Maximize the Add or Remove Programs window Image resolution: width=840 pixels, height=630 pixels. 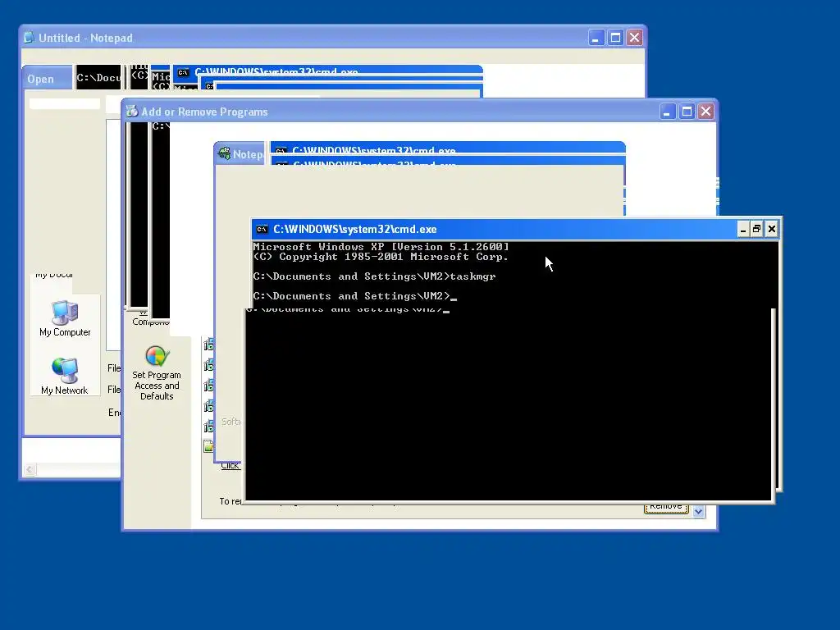click(687, 112)
